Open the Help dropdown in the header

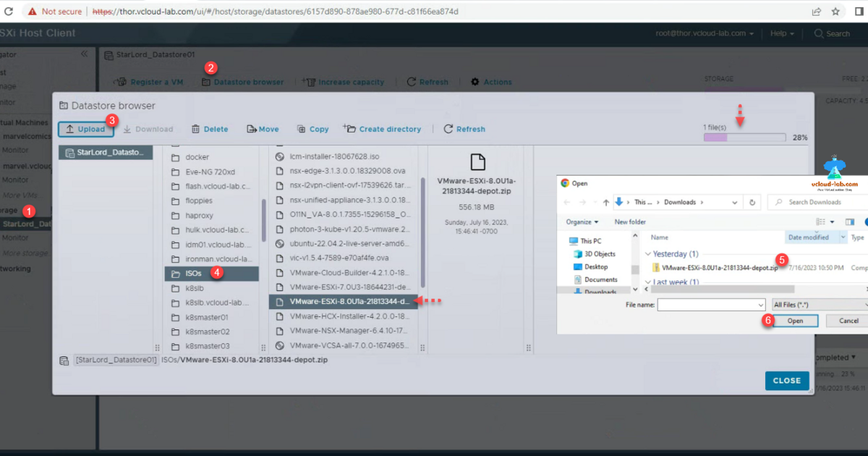(782, 33)
